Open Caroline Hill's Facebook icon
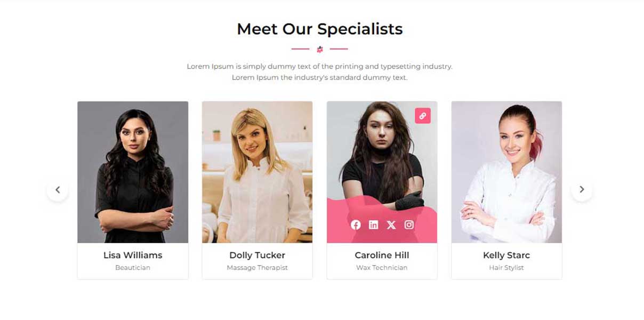The image size is (644, 320). 356,225
